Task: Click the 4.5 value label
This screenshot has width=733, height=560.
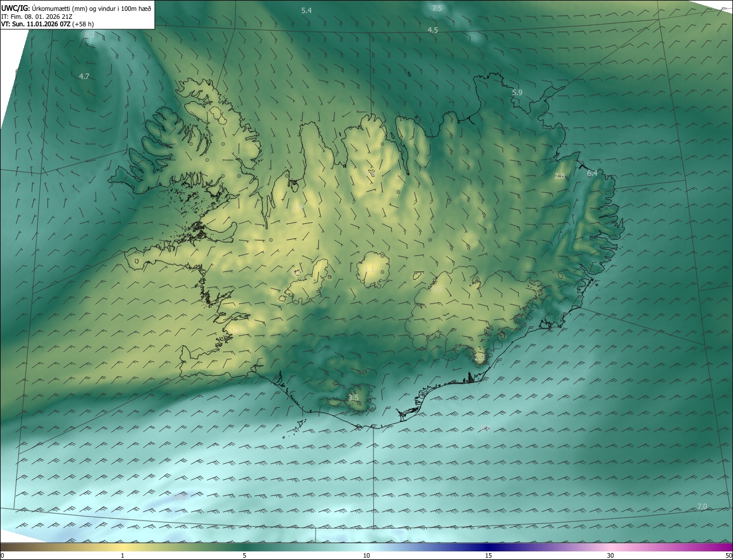Action: pyautogui.click(x=433, y=30)
